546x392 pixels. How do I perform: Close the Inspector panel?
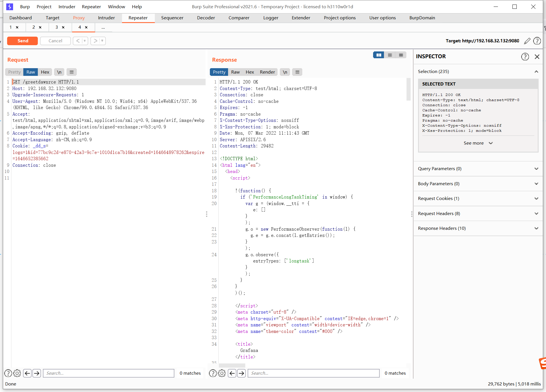tap(537, 57)
